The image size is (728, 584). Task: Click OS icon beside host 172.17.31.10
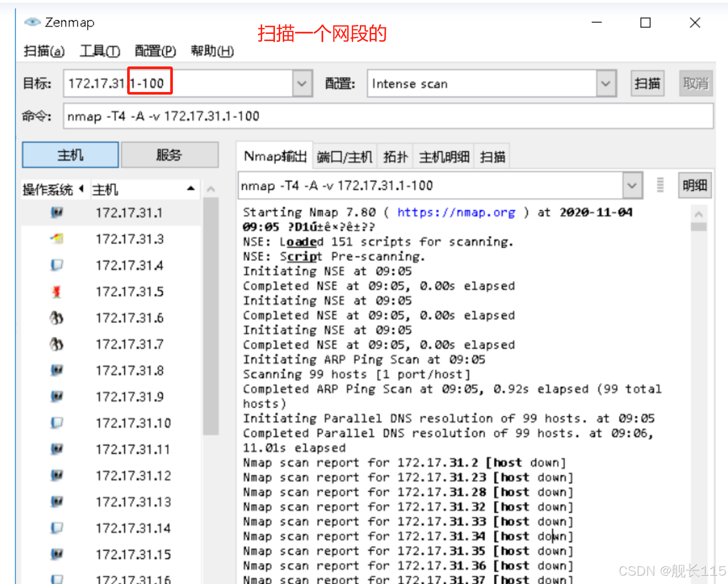pyautogui.click(x=57, y=423)
